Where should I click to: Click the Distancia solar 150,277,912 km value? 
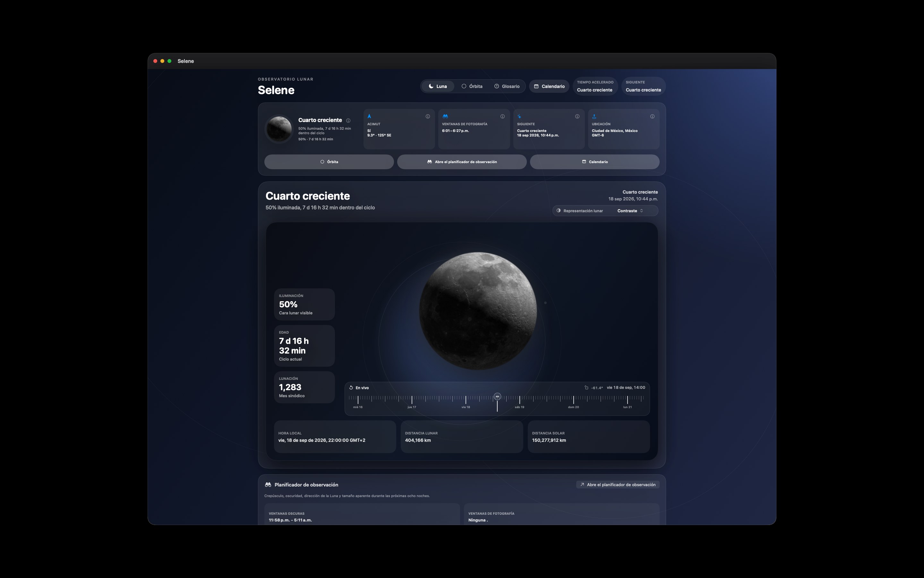pyautogui.click(x=549, y=440)
